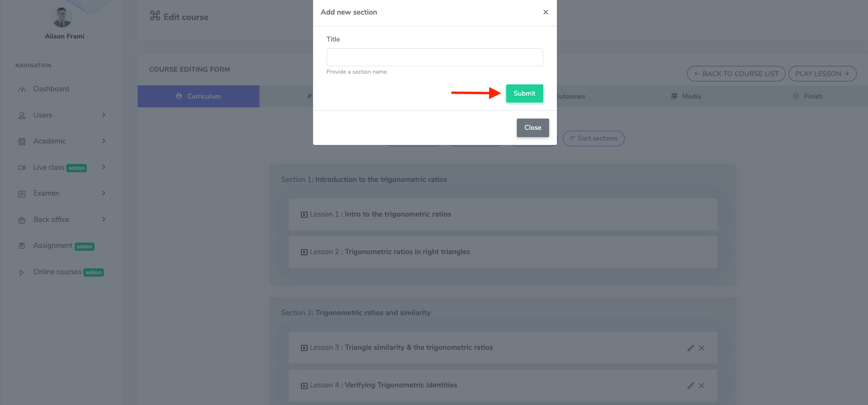
Task: Expand the Users submenu chevron
Action: click(x=104, y=115)
